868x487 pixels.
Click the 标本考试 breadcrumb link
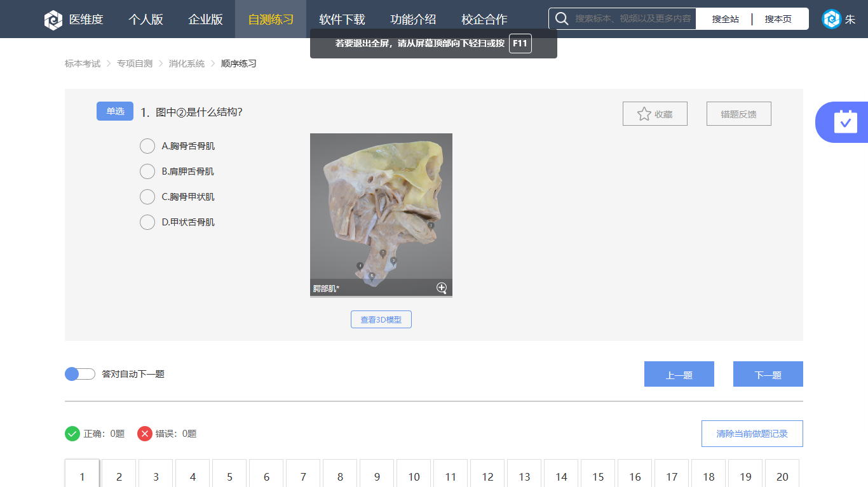tap(83, 63)
